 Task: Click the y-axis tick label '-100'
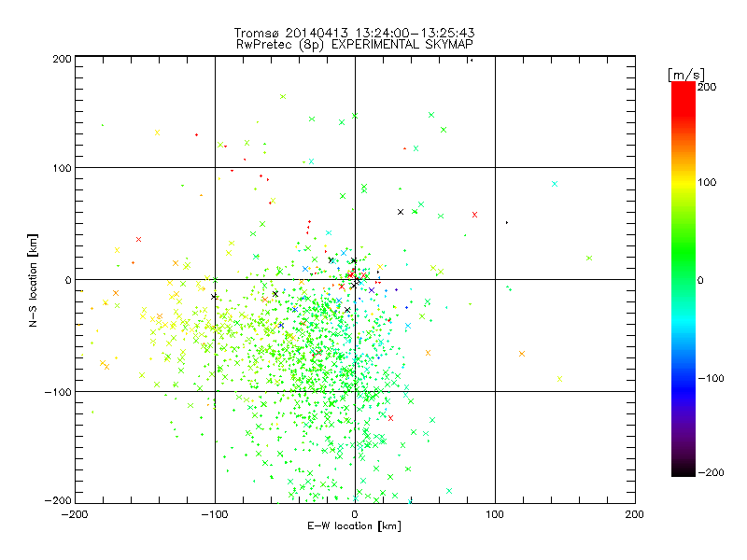[58, 392]
